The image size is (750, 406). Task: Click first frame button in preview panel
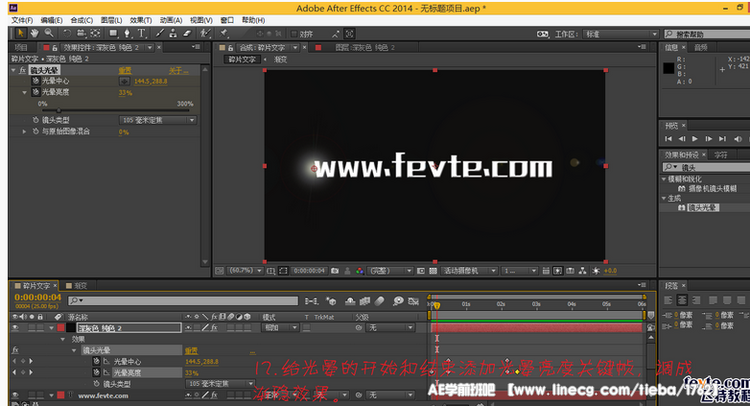point(668,139)
